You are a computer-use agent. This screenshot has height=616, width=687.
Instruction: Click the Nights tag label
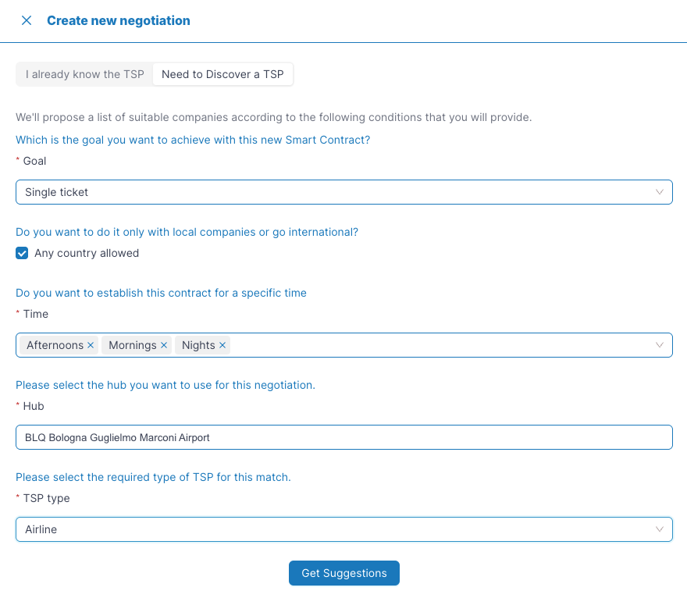[198, 345]
